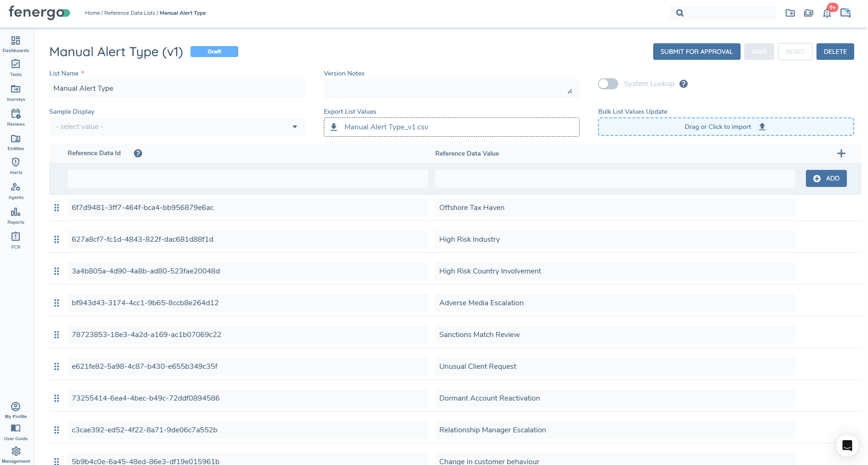Click Submit For Approval button
This screenshot has height=465, width=868.
point(696,52)
